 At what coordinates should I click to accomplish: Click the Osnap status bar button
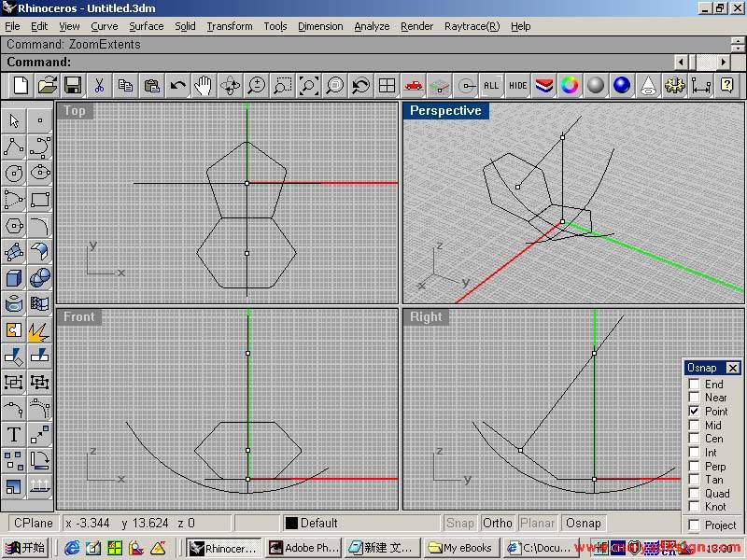[x=584, y=524]
